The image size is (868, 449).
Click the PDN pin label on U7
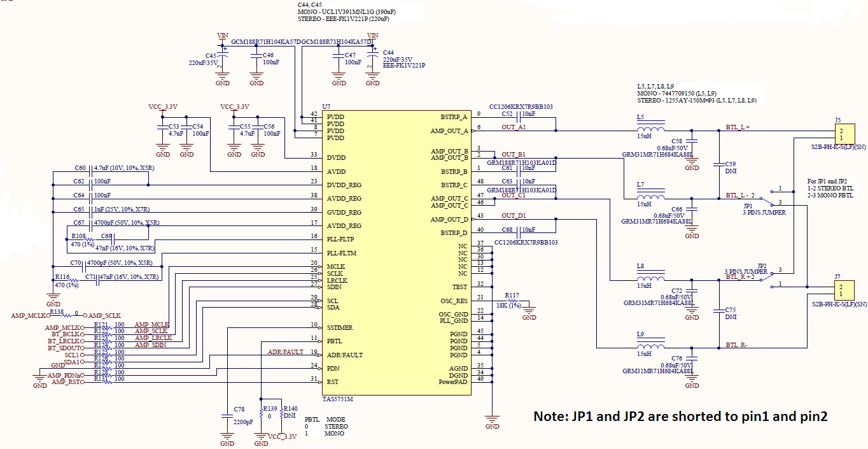click(333, 368)
